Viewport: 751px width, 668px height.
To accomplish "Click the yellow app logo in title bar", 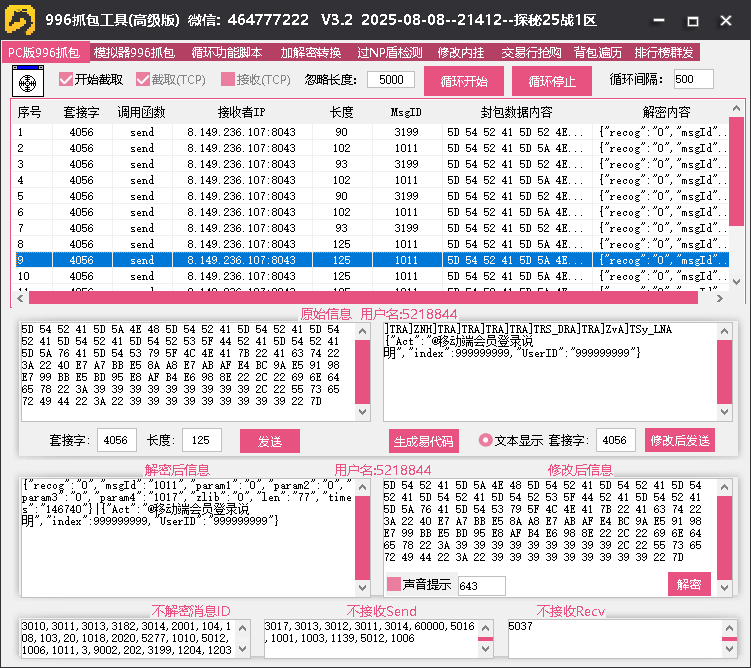I will coord(20,20).
